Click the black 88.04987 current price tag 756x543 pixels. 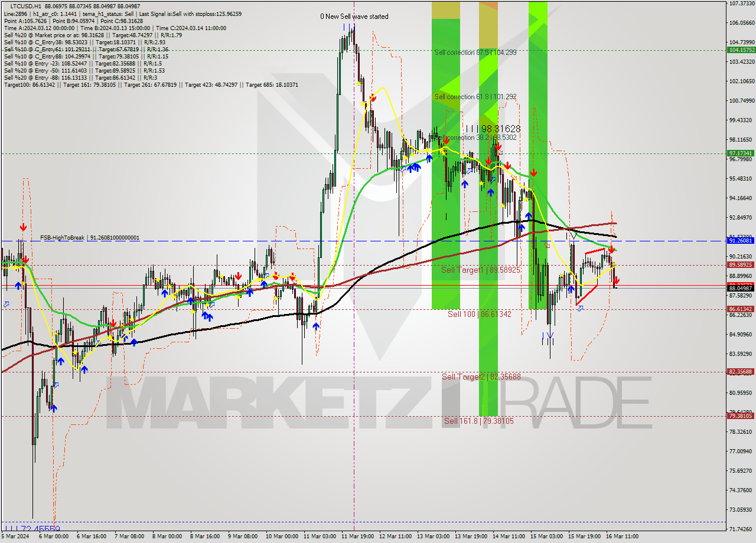pos(741,288)
